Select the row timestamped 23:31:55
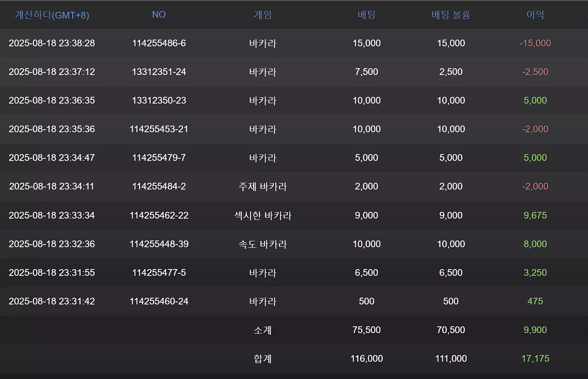Viewport: 588px width, 379px height. [x=294, y=273]
